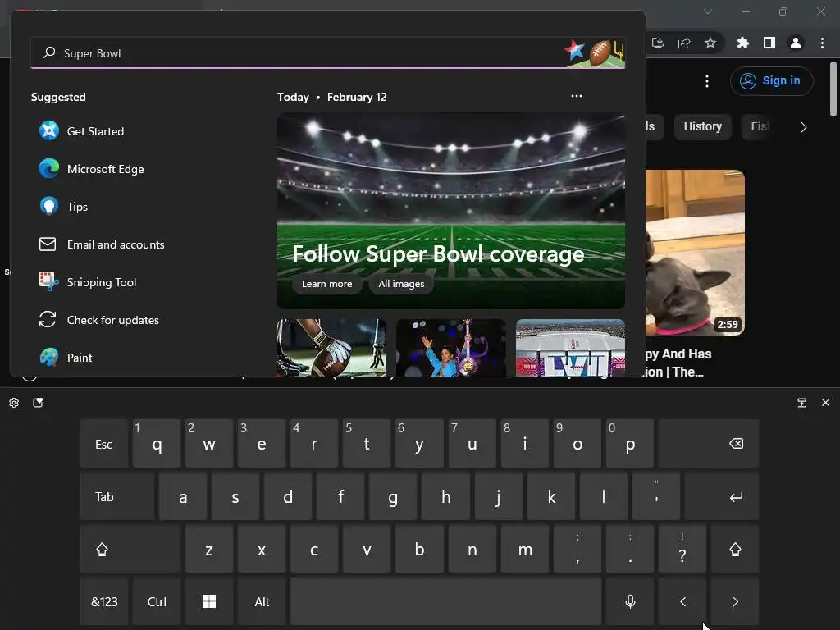Tap the Enter key on touch keyboard

[x=722, y=496]
